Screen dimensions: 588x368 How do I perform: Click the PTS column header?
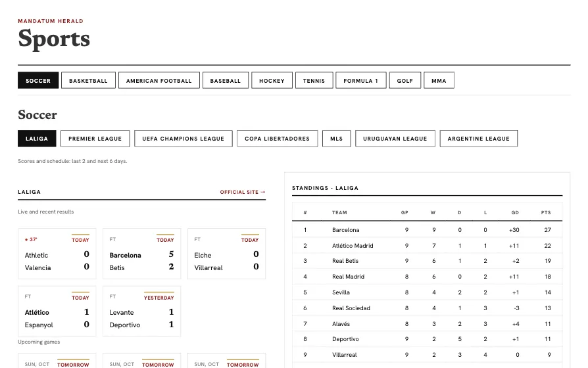coord(546,212)
